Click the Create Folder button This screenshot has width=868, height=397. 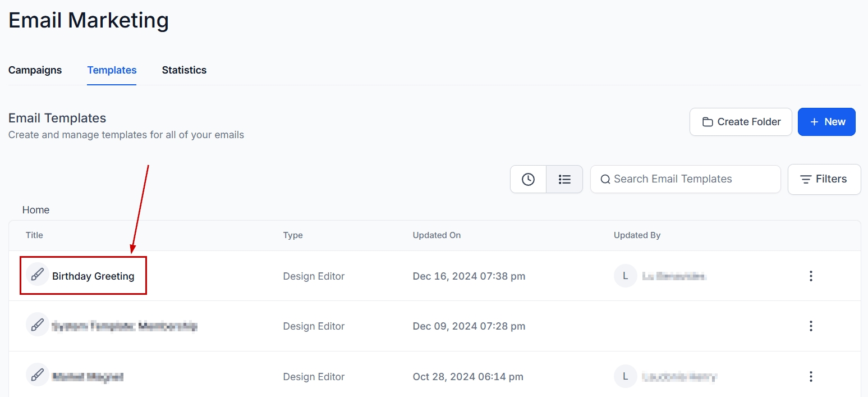click(741, 122)
